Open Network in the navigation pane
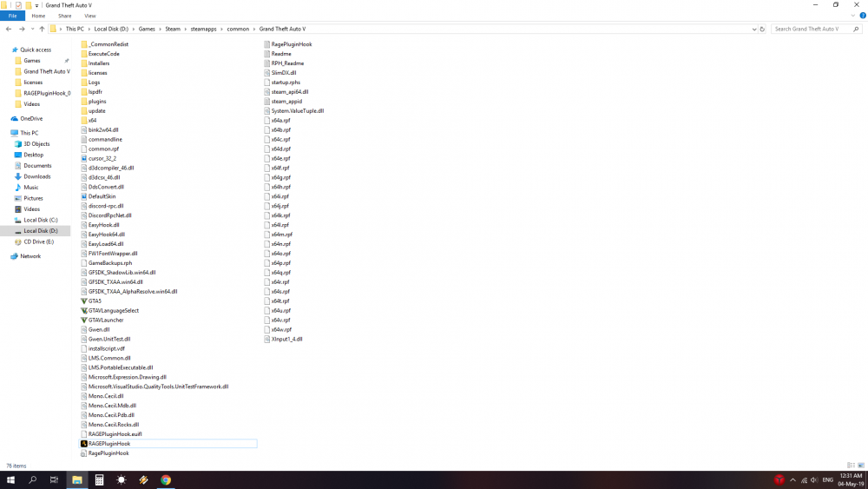Screen dimensions: 868x489 [x=30, y=256]
